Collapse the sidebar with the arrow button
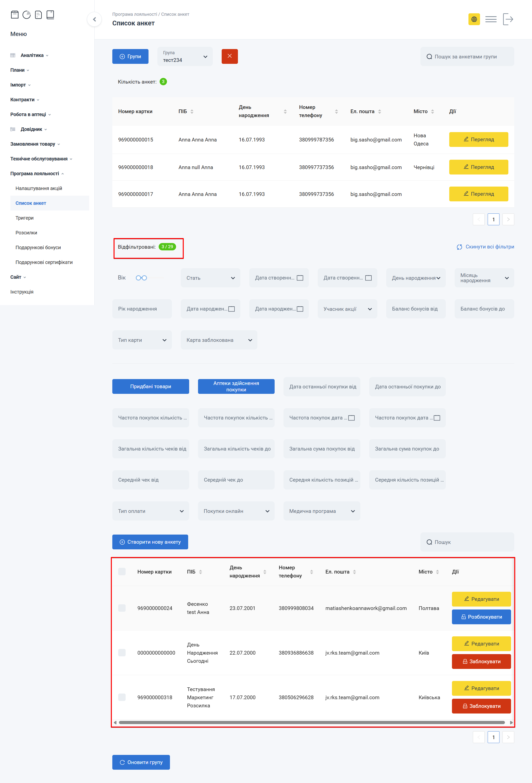This screenshot has width=532, height=783. (x=94, y=19)
